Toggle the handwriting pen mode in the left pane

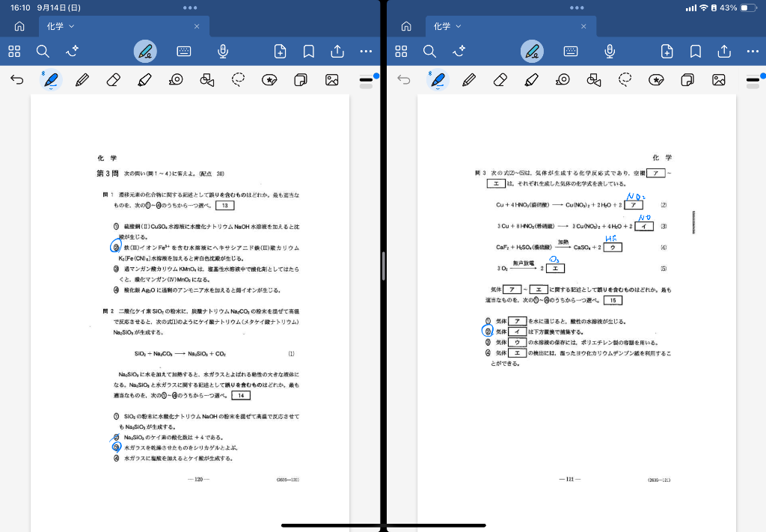[x=145, y=51]
